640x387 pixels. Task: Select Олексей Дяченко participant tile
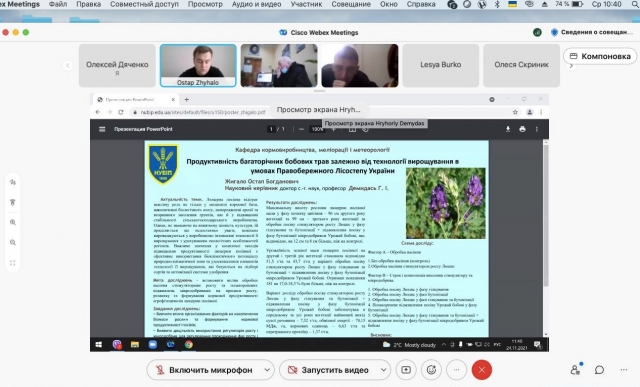(117, 66)
